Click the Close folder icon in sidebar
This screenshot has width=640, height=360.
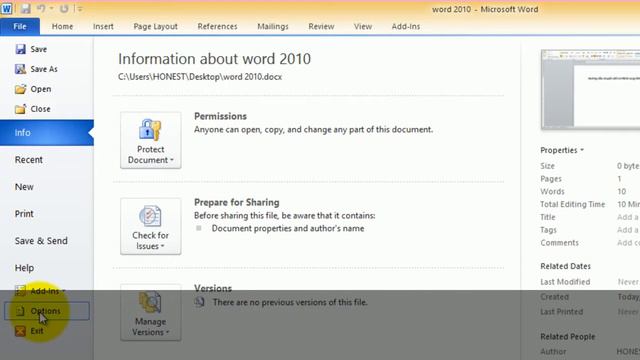[x=20, y=109]
